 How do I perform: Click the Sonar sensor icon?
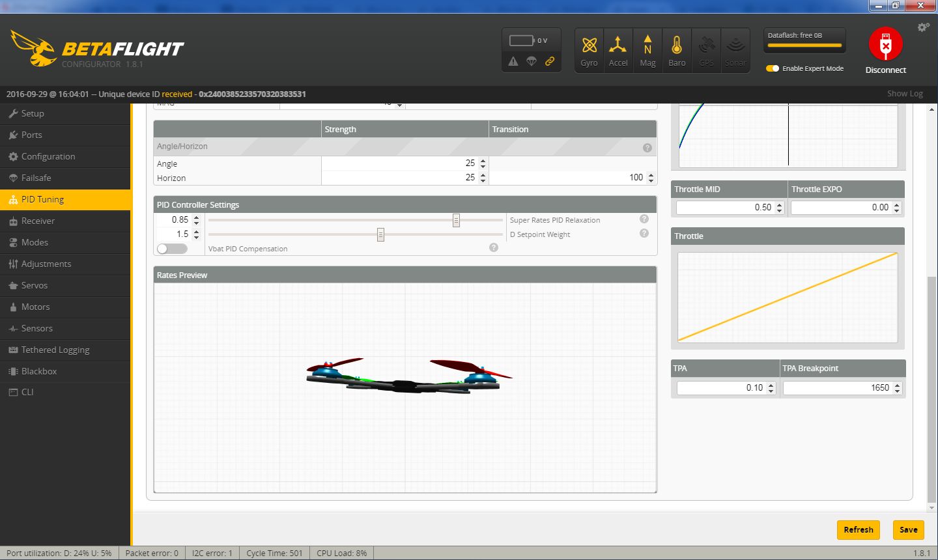click(x=735, y=50)
